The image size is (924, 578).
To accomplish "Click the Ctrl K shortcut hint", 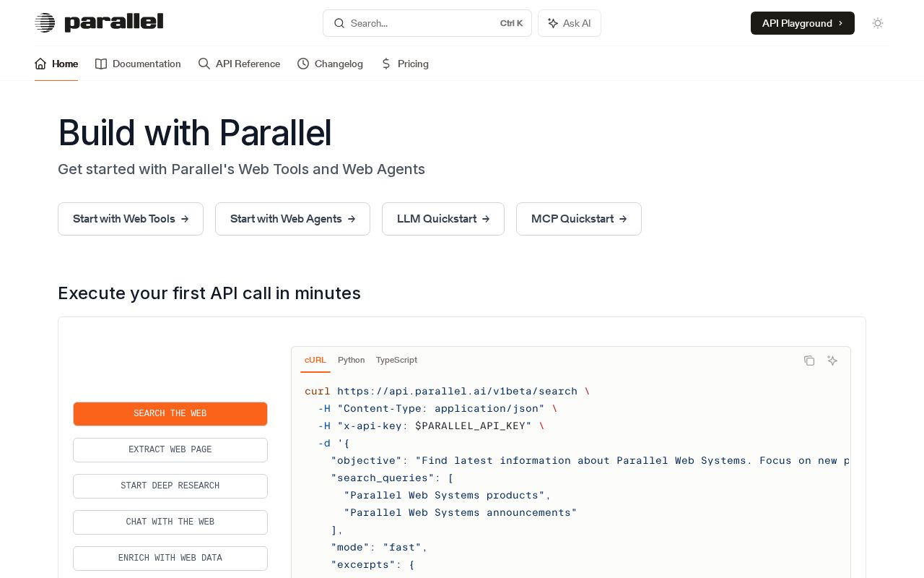I will (x=511, y=23).
